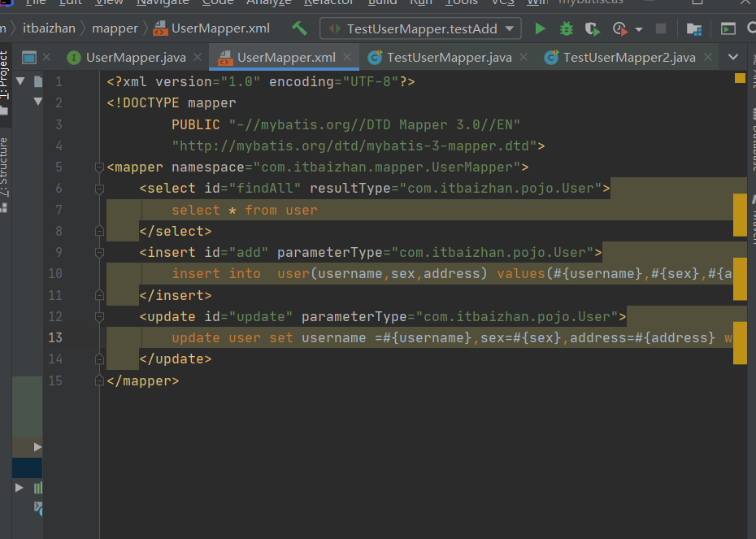This screenshot has width=756, height=539.
Task: Open dropdown arrow beside profiler icon
Action: 639,29
